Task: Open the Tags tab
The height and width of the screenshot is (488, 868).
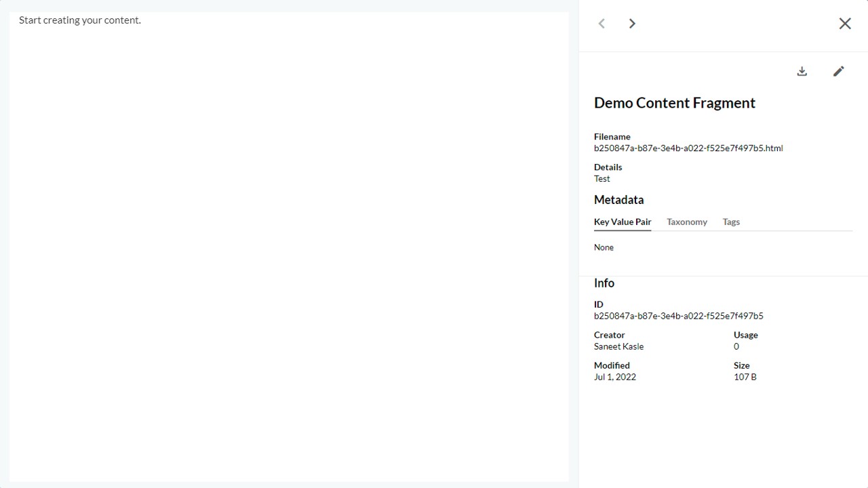Action: (x=731, y=222)
